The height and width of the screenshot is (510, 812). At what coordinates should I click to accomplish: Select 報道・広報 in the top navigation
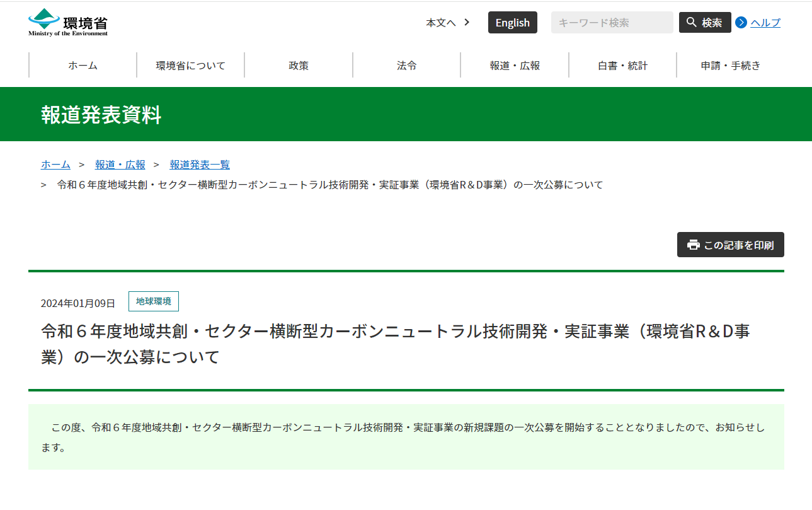click(514, 65)
